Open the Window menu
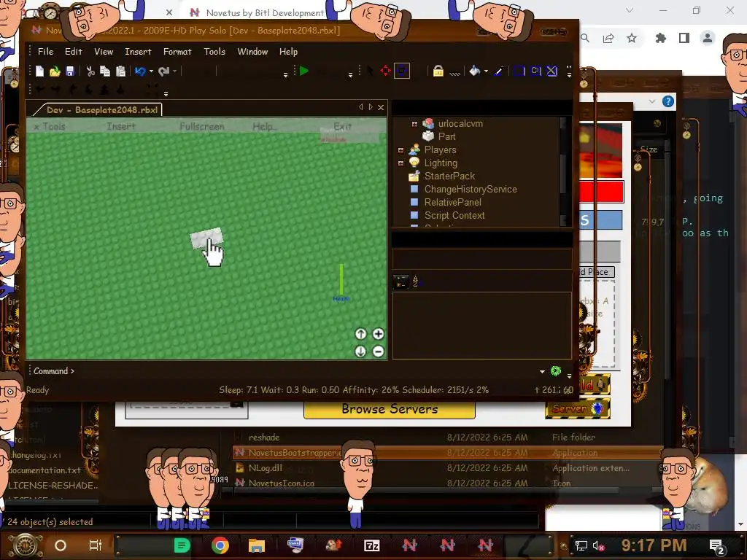 pyautogui.click(x=252, y=52)
